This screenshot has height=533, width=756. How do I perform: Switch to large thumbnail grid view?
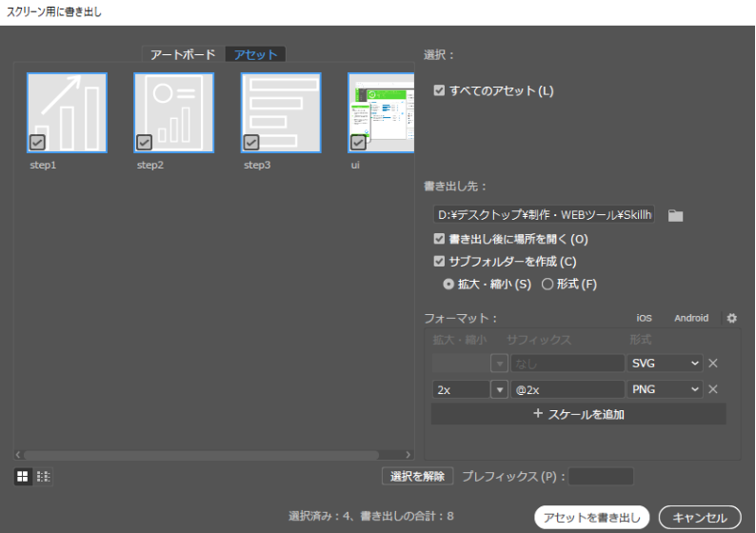coord(23,477)
